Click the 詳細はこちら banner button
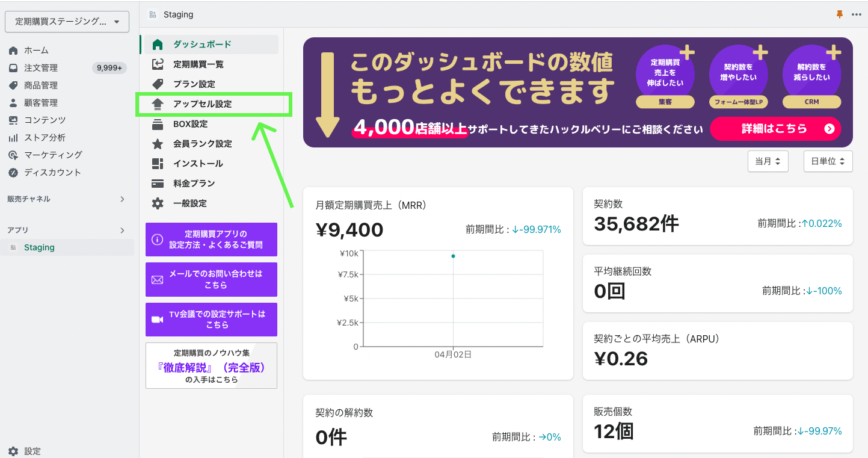This screenshot has width=868, height=458. pyautogui.click(x=775, y=129)
